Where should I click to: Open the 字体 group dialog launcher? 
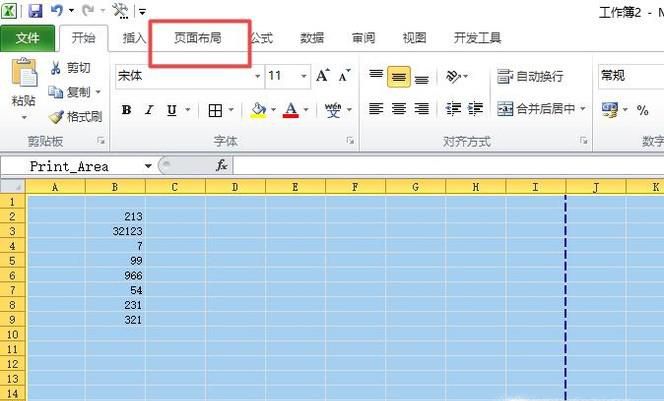click(350, 141)
